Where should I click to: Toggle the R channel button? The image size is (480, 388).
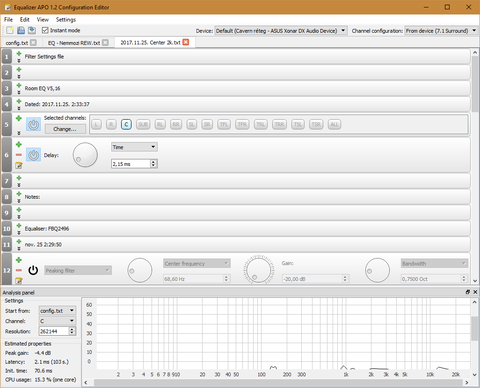point(111,124)
